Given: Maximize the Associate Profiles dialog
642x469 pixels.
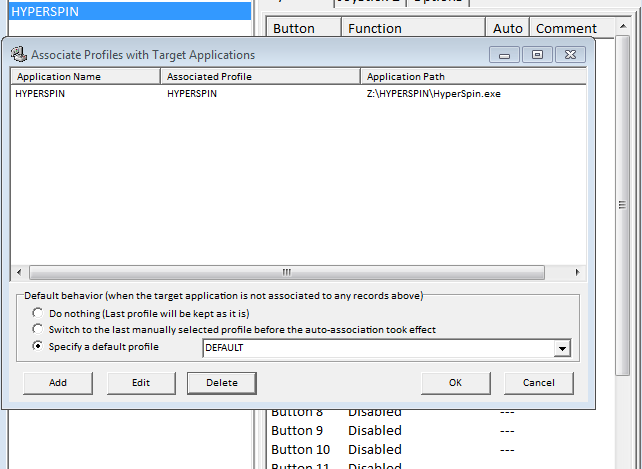Looking at the screenshot, I should [537, 54].
